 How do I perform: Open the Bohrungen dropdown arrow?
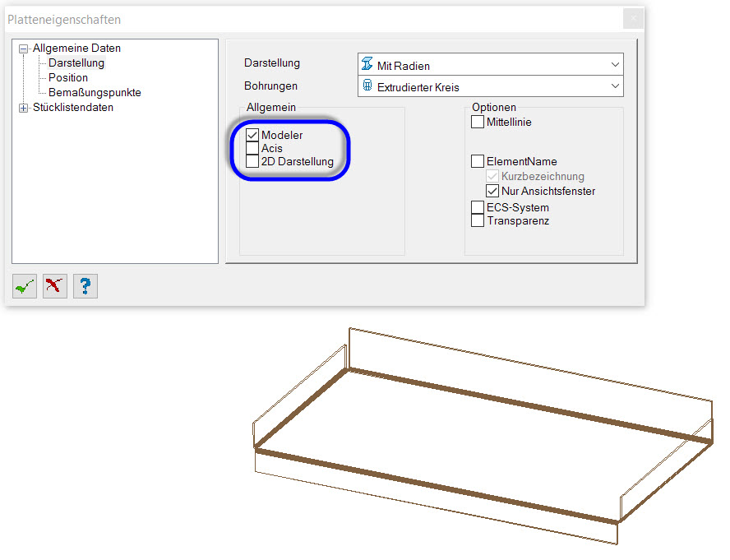[615, 86]
